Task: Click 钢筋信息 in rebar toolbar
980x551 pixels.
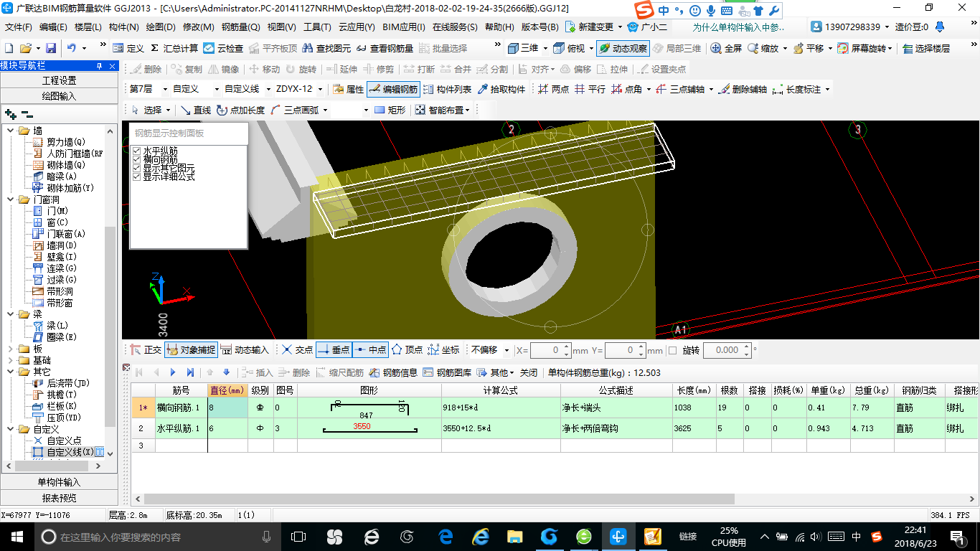Action: (393, 372)
